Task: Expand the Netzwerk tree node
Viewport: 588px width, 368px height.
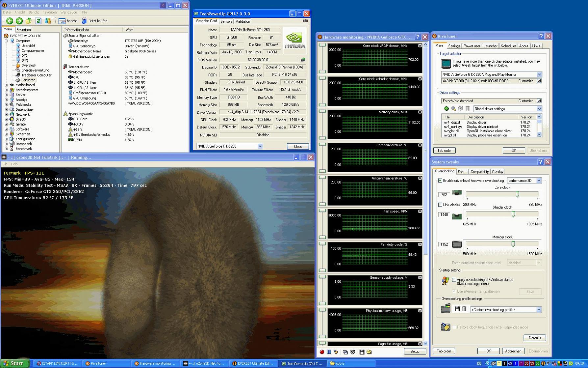Action: [x=6, y=114]
